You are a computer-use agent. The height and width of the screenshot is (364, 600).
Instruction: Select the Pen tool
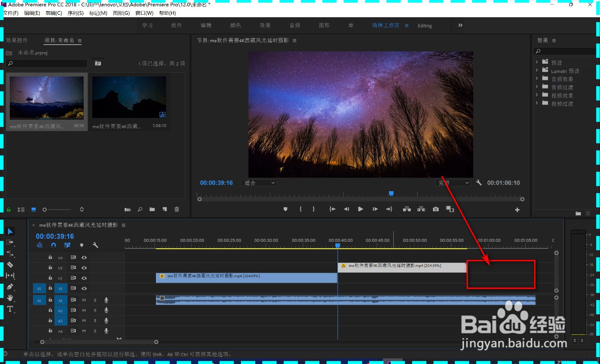pos(10,287)
